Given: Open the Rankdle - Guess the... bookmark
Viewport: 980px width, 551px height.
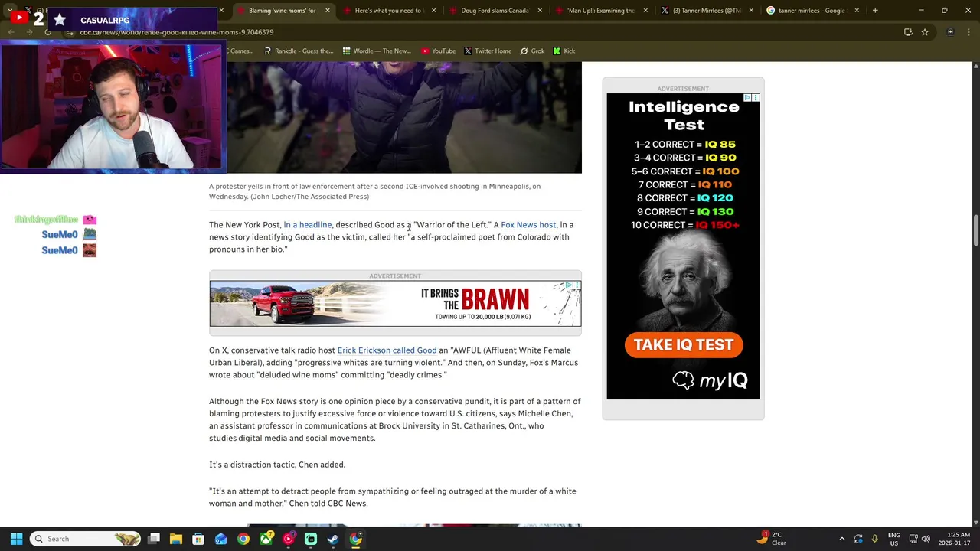Looking at the screenshot, I should pyautogui.click(x=299, y=51).
